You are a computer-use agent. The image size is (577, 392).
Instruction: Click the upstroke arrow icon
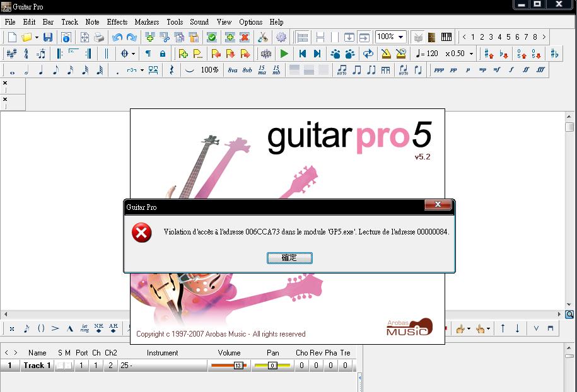[503, 328]
